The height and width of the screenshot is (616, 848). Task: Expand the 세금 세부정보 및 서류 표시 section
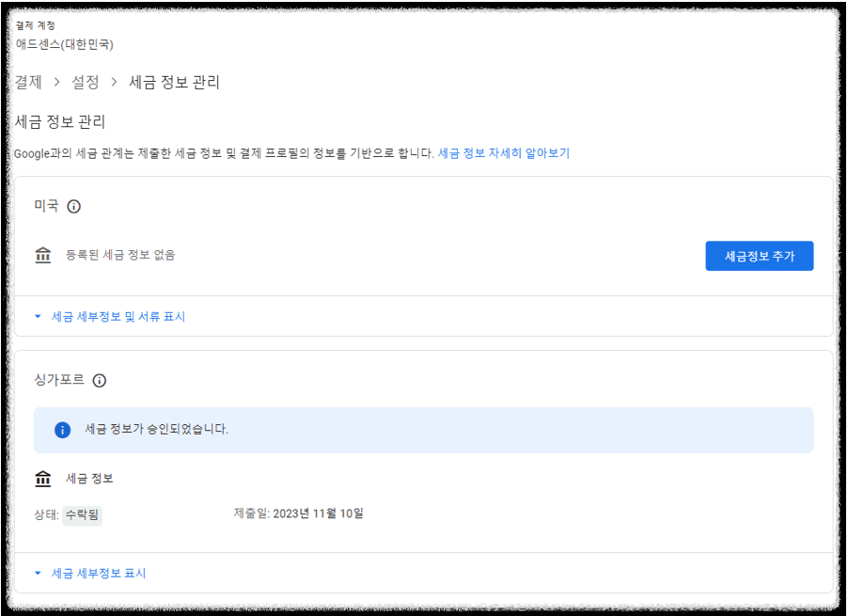[x=118, y=317]
